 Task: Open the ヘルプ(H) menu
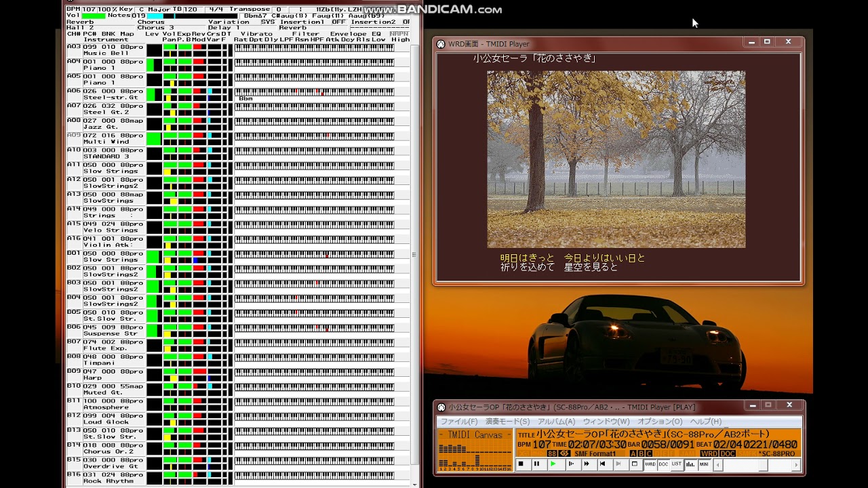705,422
